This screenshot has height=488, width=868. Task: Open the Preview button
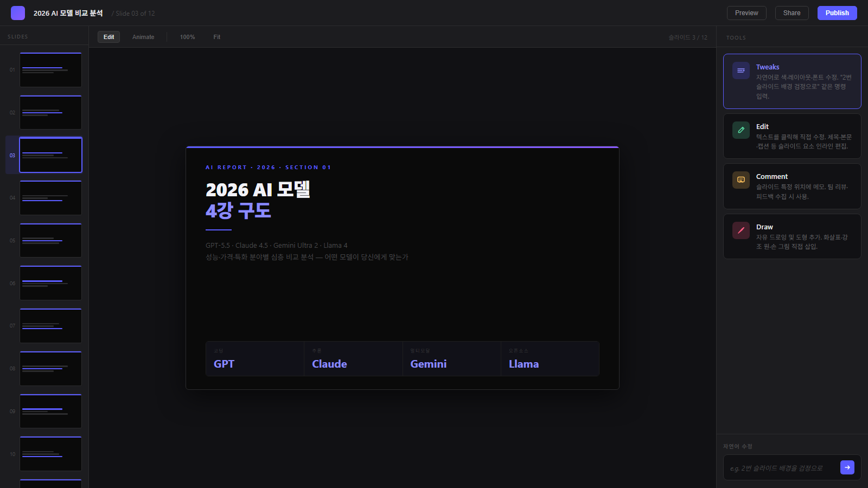(746, 13)
